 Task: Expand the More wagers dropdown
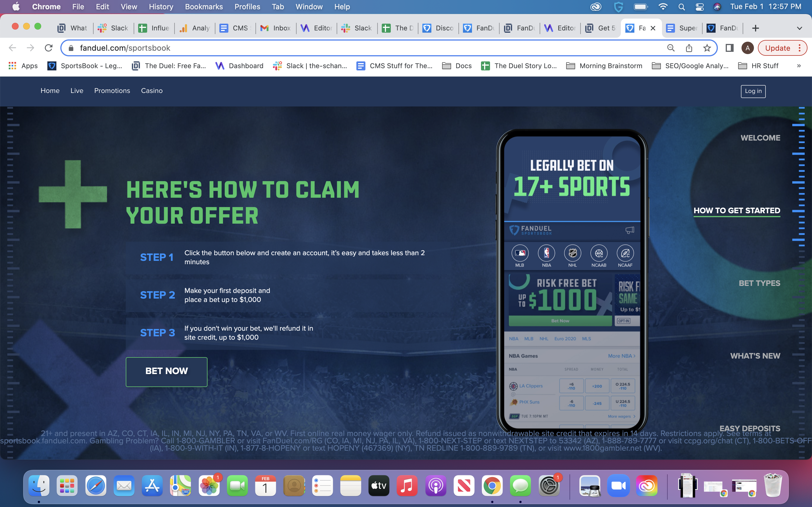(621, 416)
